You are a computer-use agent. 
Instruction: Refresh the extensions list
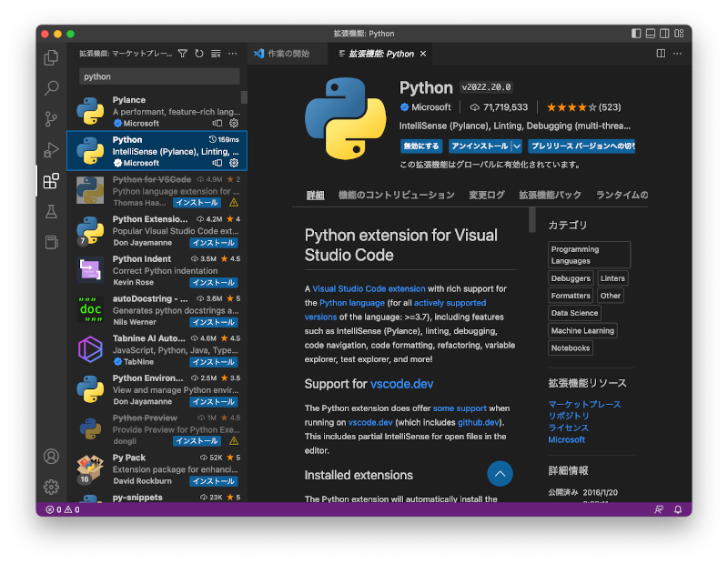[199, 54]
